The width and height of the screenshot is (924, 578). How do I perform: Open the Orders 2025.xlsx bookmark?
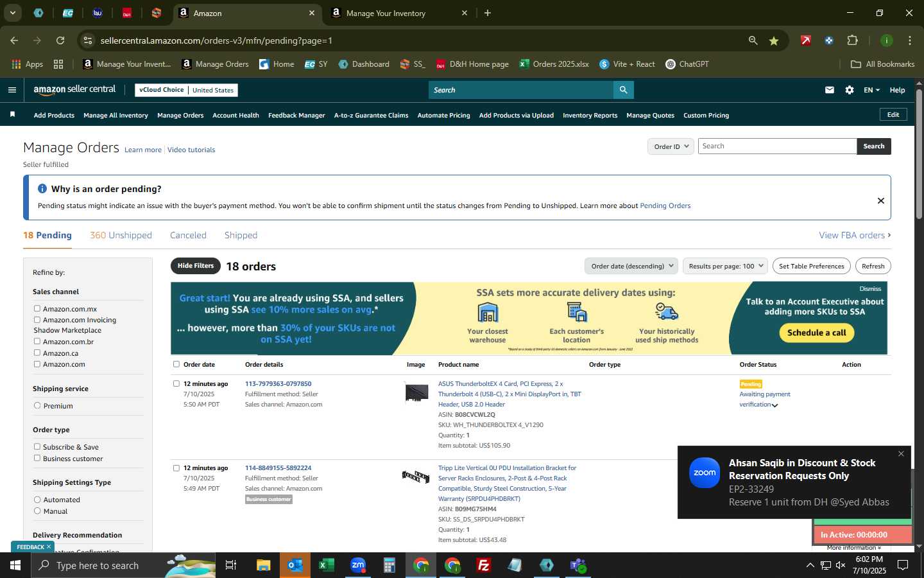(554, 64)
